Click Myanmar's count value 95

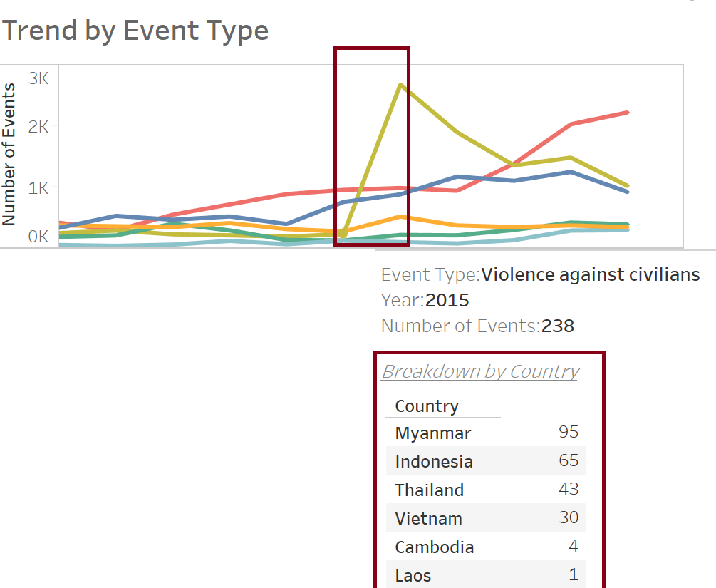tap(569, 432)
